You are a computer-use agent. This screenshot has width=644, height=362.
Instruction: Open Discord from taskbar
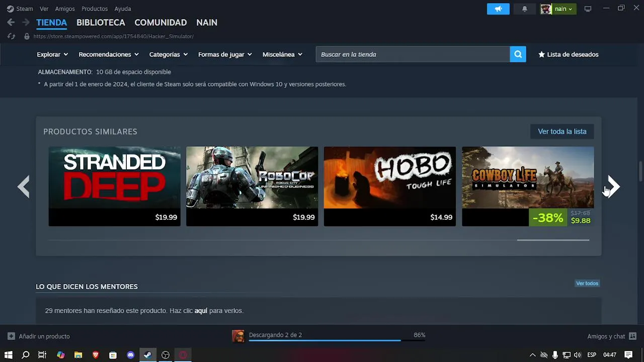[130, 355]
